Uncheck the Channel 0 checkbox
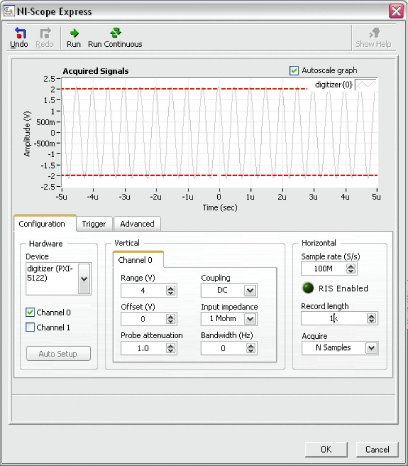This screenshot has height=466, width=408. click(x=30, y=312)
